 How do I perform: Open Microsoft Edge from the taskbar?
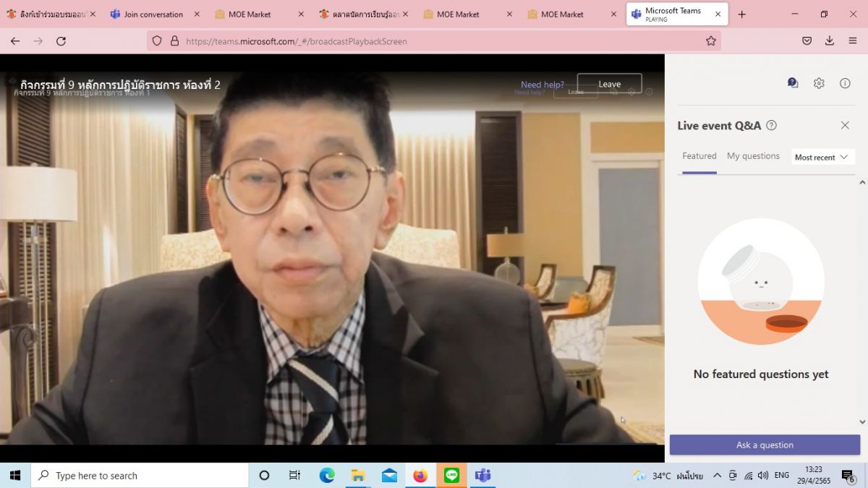tap(327, 475)
